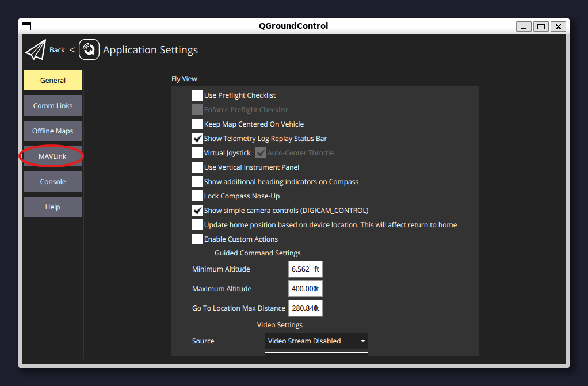Image resolution: width=588 pixels, height=386 pixels.
Task: Click the Maximum Altitude label
Action: click(222, 288)
